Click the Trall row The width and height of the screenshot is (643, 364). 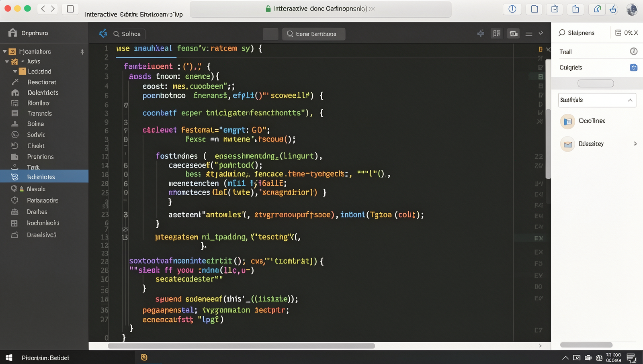tap(597, 51)
